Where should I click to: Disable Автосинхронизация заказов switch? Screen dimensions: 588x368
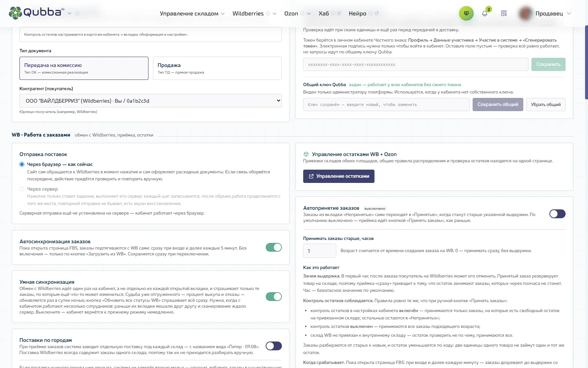pos(274,247)
